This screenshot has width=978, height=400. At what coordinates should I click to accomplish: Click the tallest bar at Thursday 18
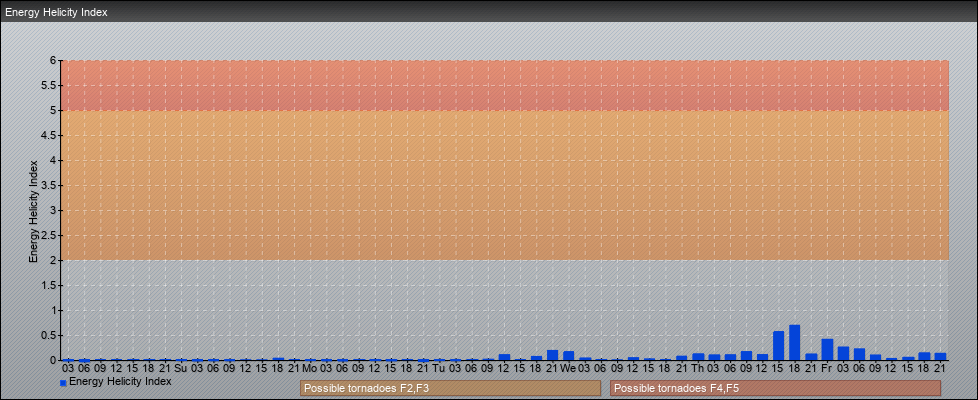pyautogui.click(x=795, y=343)
